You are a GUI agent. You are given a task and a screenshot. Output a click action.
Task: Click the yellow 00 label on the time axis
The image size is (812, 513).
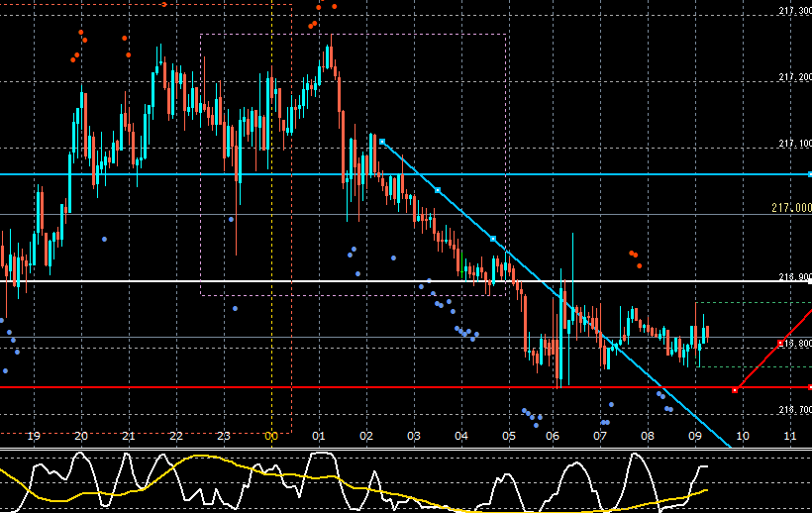pos(271,436)
